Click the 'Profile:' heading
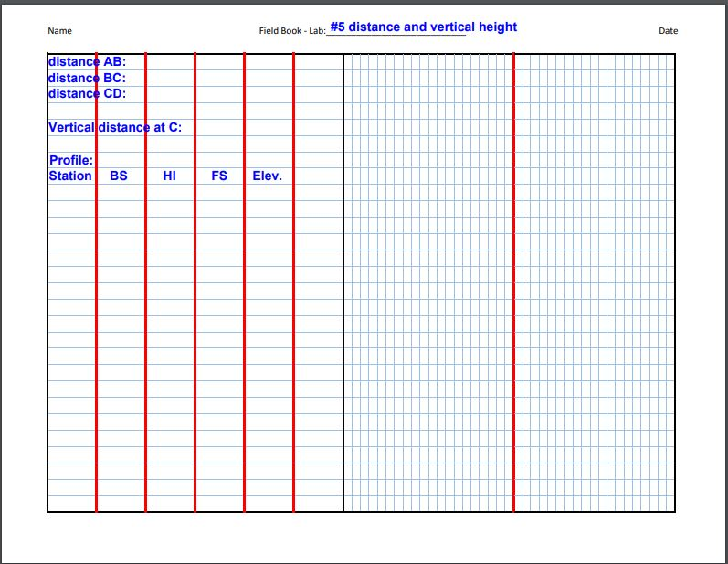The image size is (728, 564). 71,160
